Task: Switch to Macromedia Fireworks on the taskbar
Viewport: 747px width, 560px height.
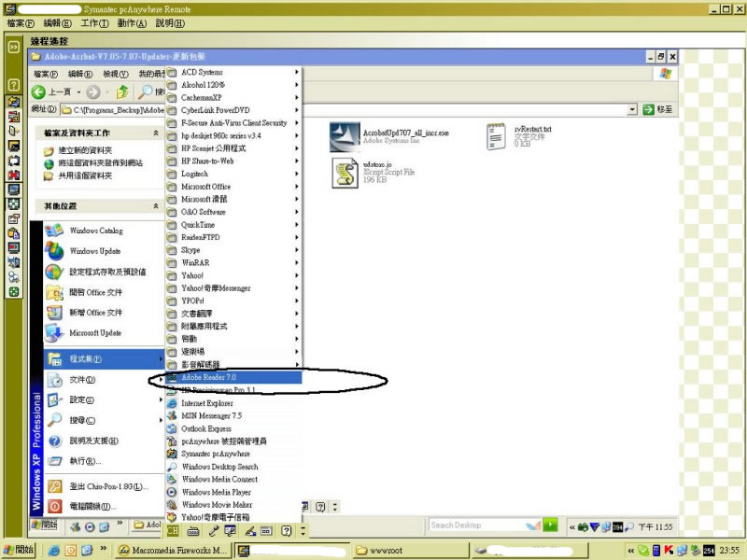Action: pos(174,551)
